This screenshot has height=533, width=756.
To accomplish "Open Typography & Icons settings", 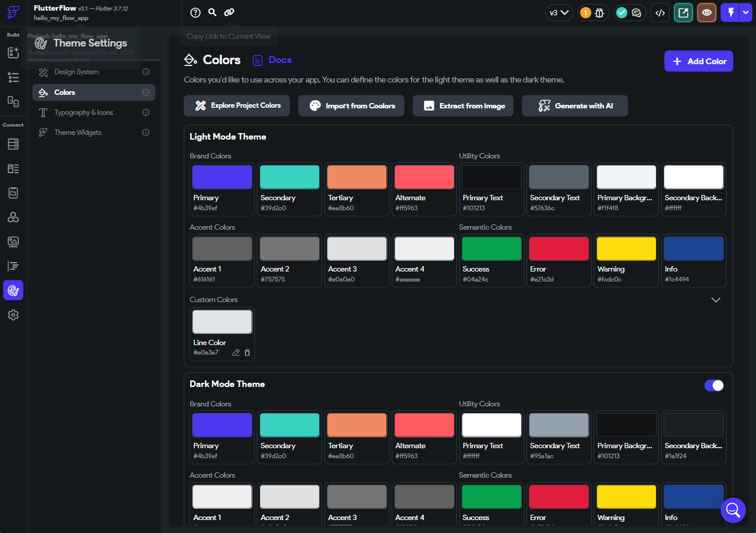I will click(x=94, y=112).
